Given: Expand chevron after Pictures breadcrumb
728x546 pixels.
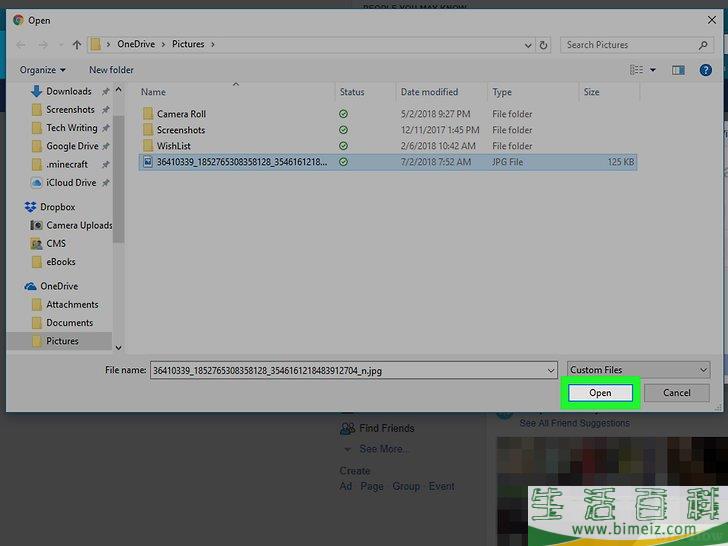Looking at the screenshot, I should coord(213,45).
